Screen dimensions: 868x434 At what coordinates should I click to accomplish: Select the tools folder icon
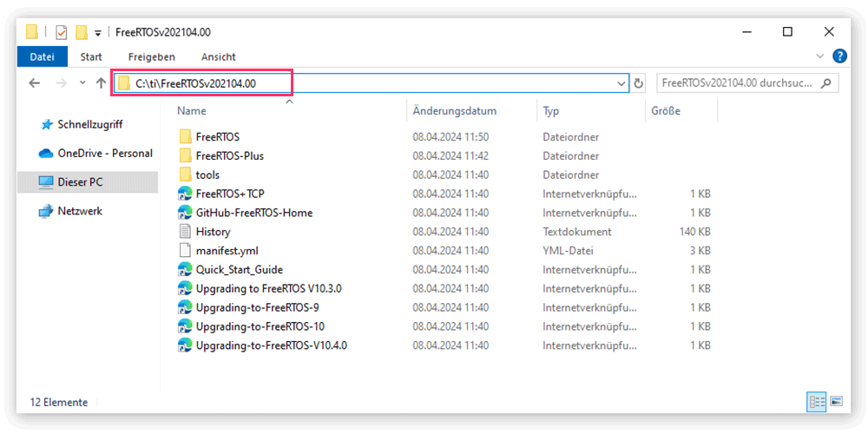click(x=184, y=175)
